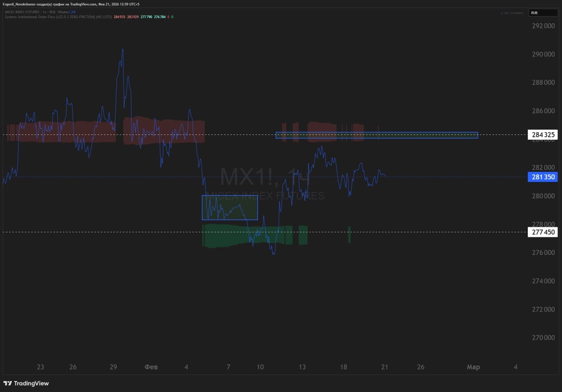The width and height of the screenshot is (562, 392).
Task: Click the TradingView logo at bottom left
Action: (26, 383)
